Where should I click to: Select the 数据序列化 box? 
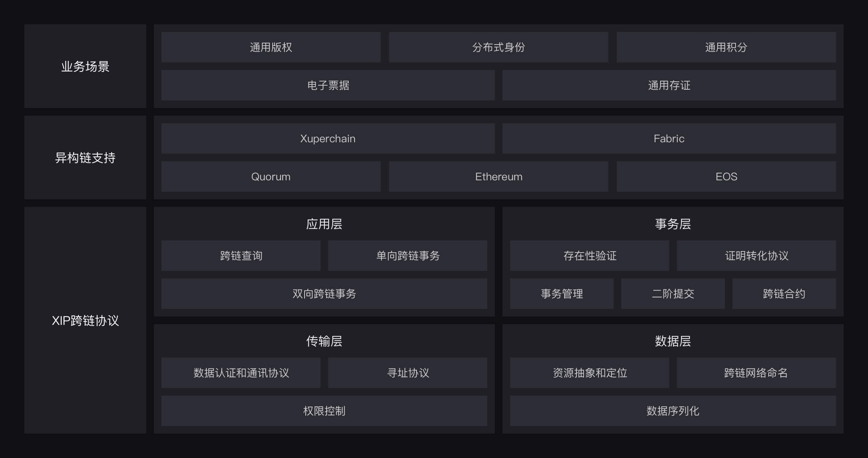point(673,411)
